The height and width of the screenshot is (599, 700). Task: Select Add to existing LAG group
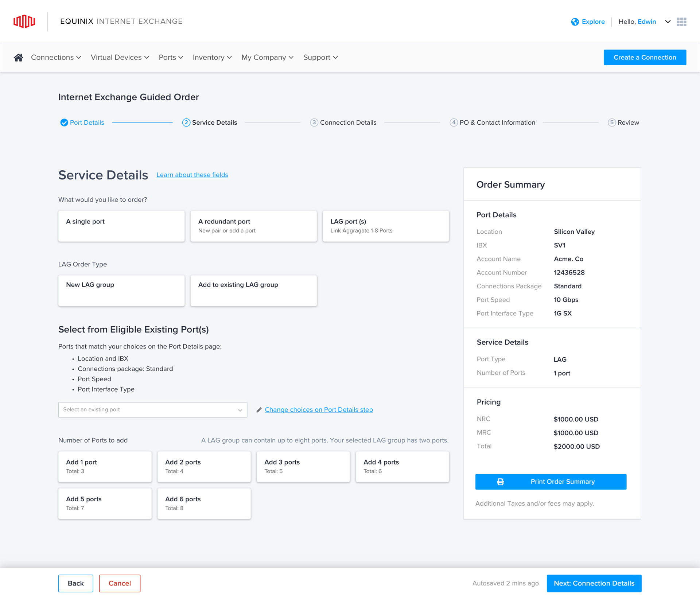tap(253, 291)
